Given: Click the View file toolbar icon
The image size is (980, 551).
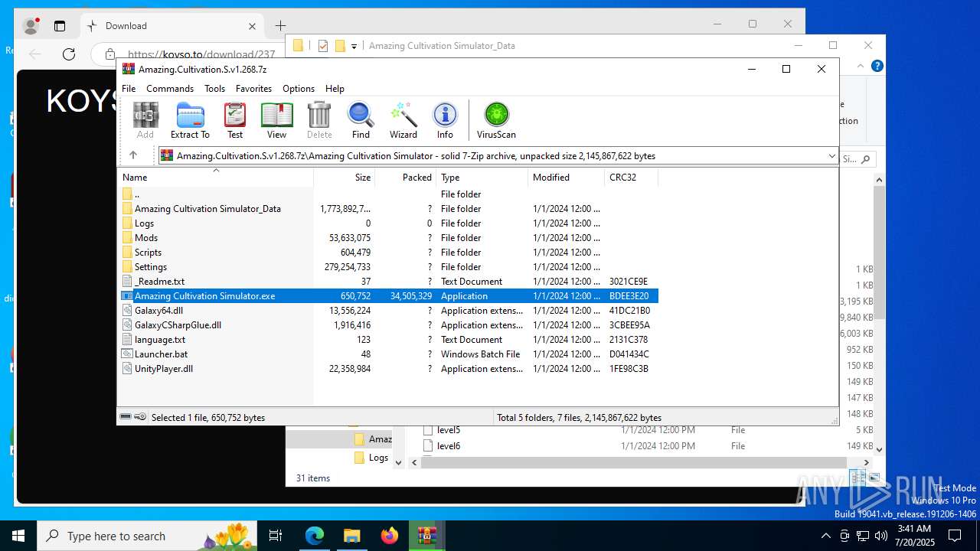Looking at the screenshot, I should coord(276,121).
